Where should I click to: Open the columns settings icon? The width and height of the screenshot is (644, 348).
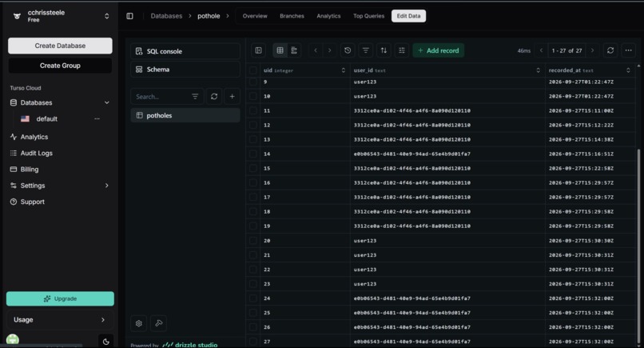pos(402,50)
